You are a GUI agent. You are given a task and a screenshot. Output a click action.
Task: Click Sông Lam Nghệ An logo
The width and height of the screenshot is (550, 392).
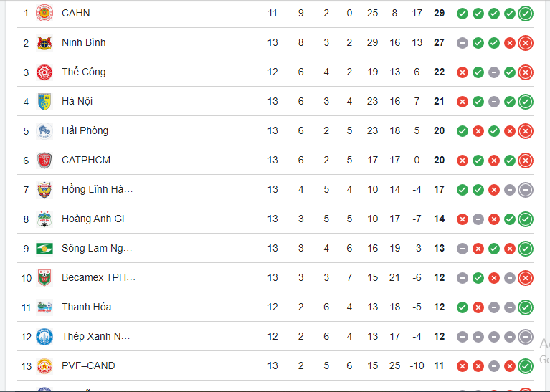pyautogui.click(x=44, y=248)
